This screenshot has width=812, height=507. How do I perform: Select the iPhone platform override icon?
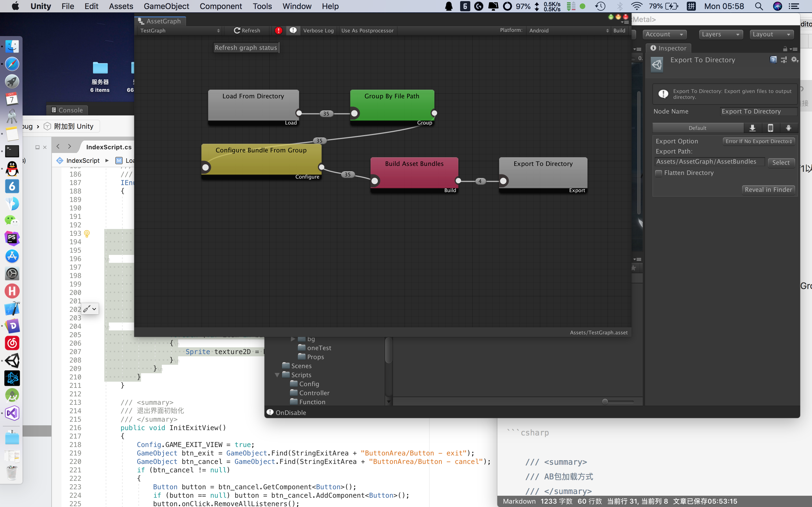tap(770, 128)
